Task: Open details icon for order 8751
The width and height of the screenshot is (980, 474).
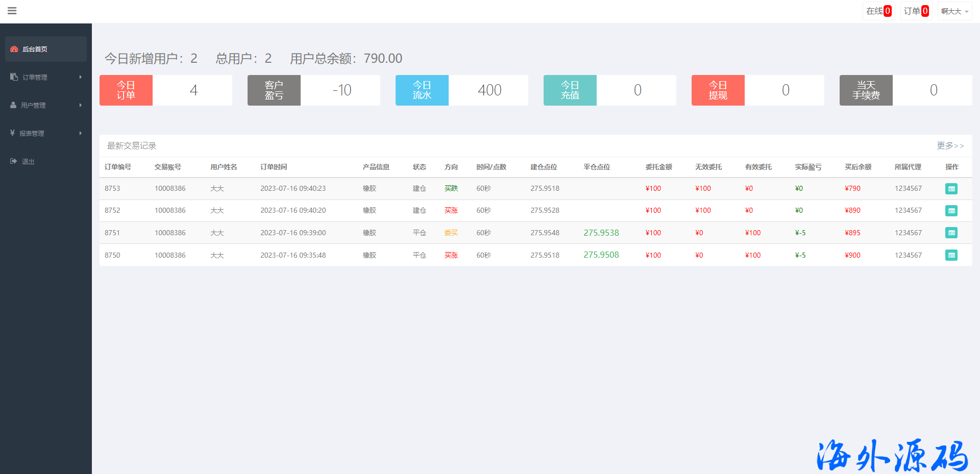Action: coord(951,233)
